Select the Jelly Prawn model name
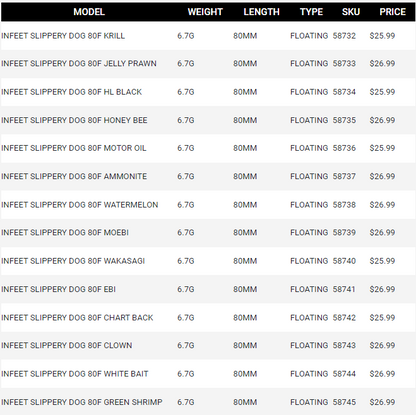 tap(79, 64)
